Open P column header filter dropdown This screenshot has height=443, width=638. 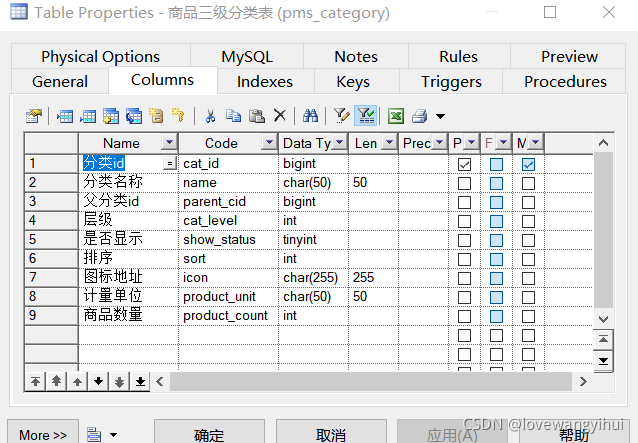[x=471, y=142]
